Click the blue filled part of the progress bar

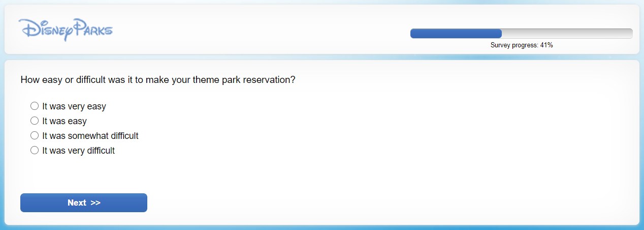(456, 34)
